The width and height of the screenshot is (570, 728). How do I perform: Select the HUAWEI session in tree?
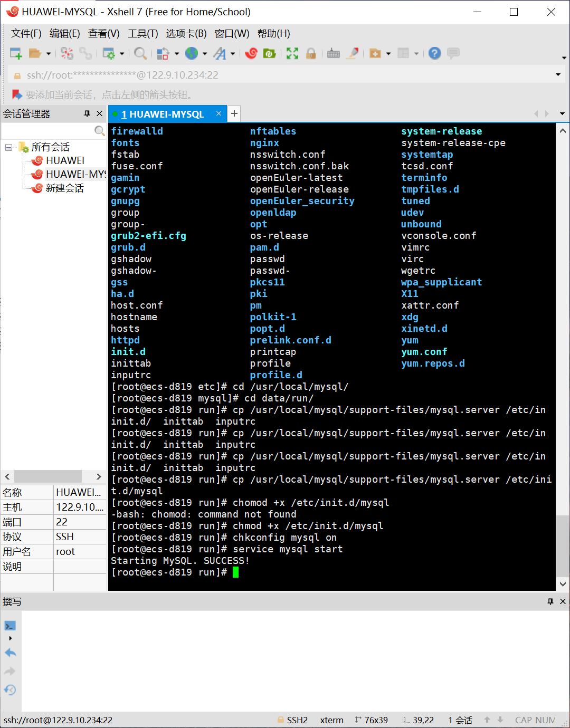tap(65, 160)
